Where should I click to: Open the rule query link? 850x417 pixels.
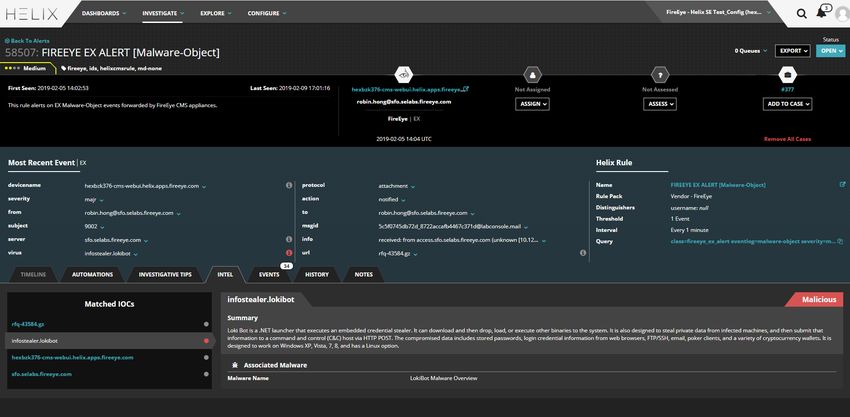coord(753,241)
